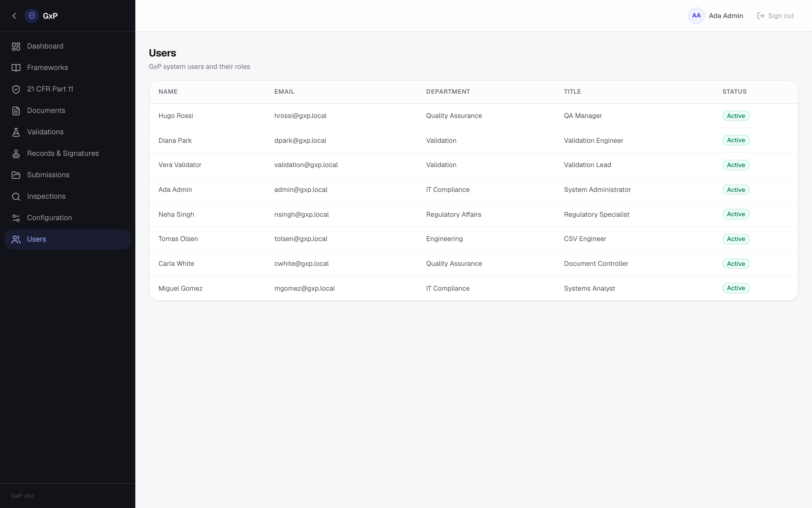Click Active badge for Vera Validator
Viewport: 812px width, 508px height.
click(x=736, y=165)
